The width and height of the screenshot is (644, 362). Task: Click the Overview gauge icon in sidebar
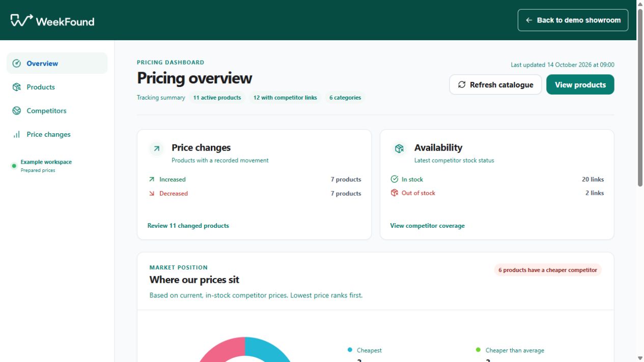point(17,64)
